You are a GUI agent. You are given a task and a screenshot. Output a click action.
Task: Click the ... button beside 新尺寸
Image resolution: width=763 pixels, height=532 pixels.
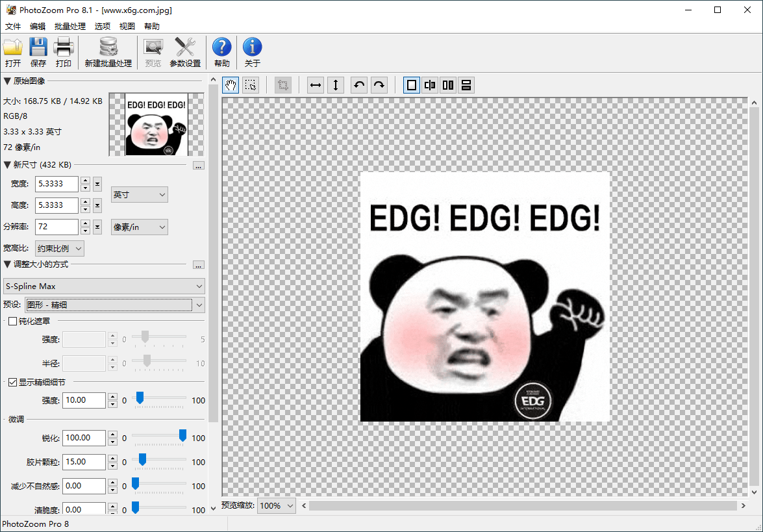[x=199, y=165]
